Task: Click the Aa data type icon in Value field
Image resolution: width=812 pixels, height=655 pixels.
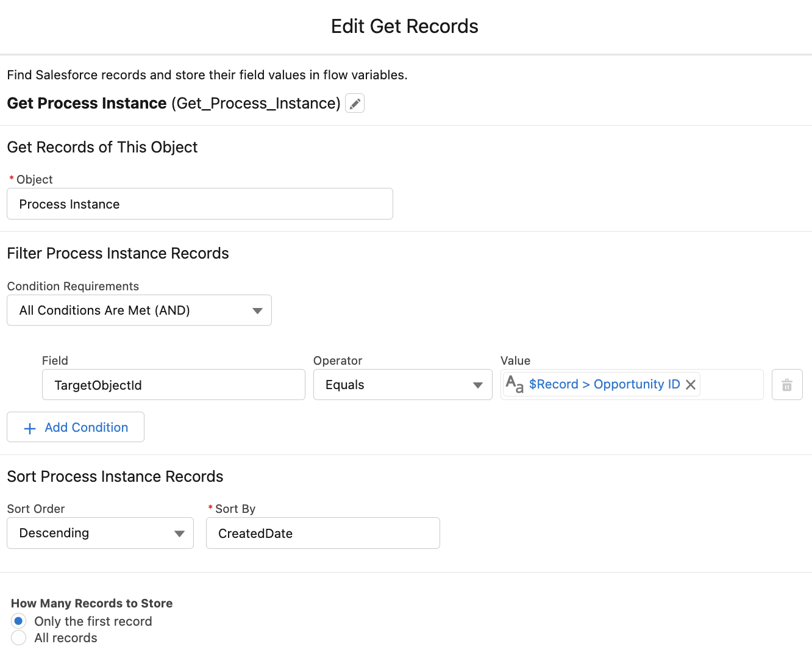Action: (x=514, y=384)
